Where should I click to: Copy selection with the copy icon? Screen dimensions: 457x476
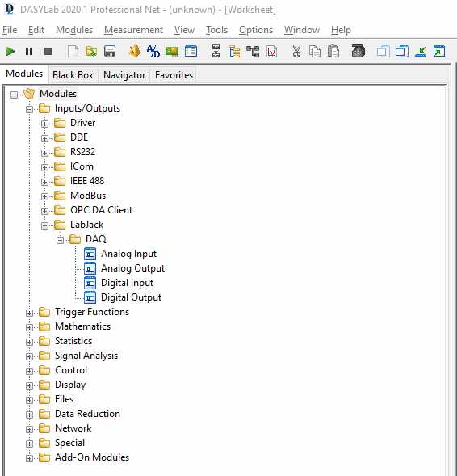point(315,51)
